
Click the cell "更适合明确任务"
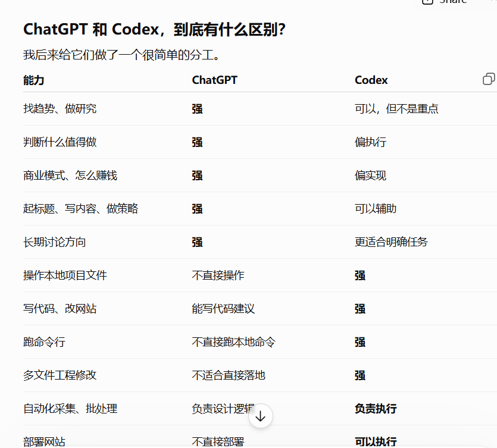[x=391, y=242]
